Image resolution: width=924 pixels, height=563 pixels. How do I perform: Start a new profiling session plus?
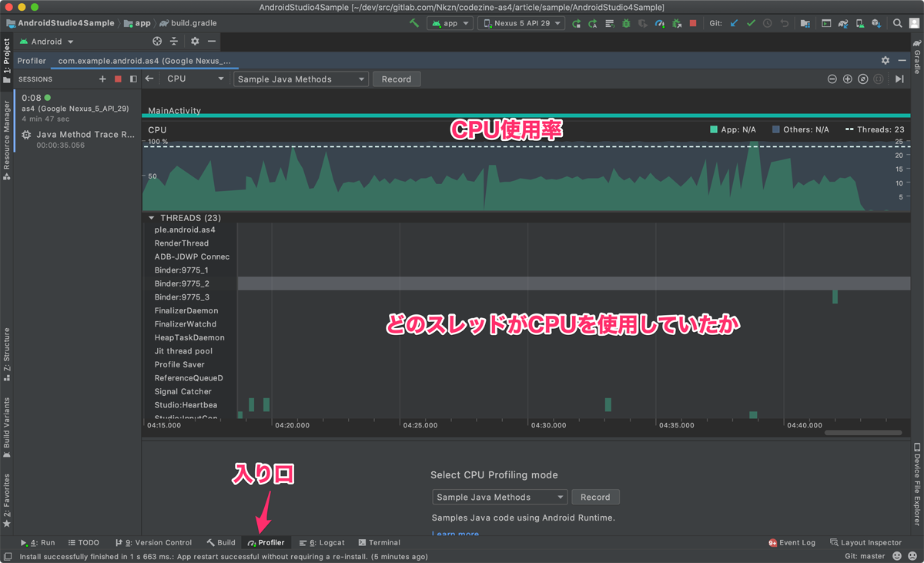click(102, 79)
